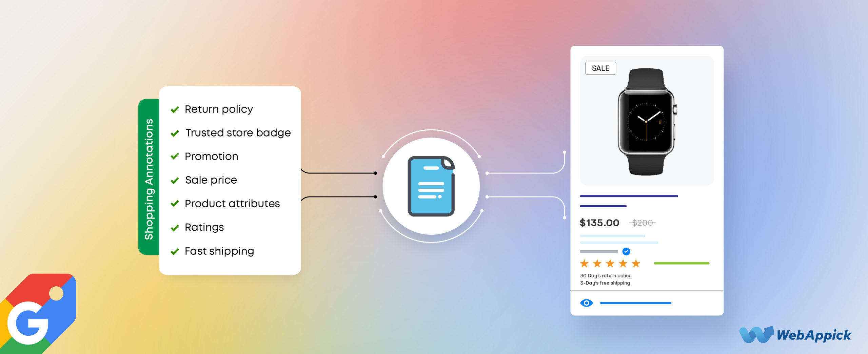Select the SALE badge on product card
868x354 pixels.
pos(600,68)
